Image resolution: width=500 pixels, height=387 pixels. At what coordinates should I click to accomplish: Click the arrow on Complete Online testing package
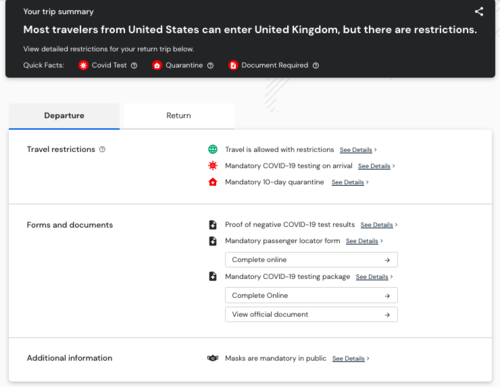point(387,296)
